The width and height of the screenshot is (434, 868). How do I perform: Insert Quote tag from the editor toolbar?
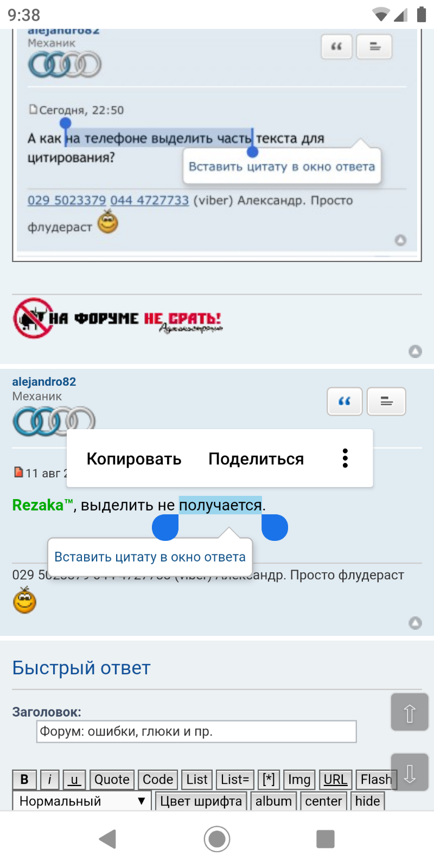coord(112,780)
